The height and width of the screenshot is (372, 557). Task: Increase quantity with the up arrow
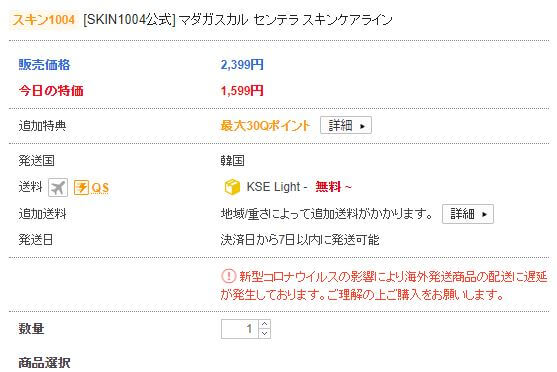pyautogui.click(x=264, y=324)
